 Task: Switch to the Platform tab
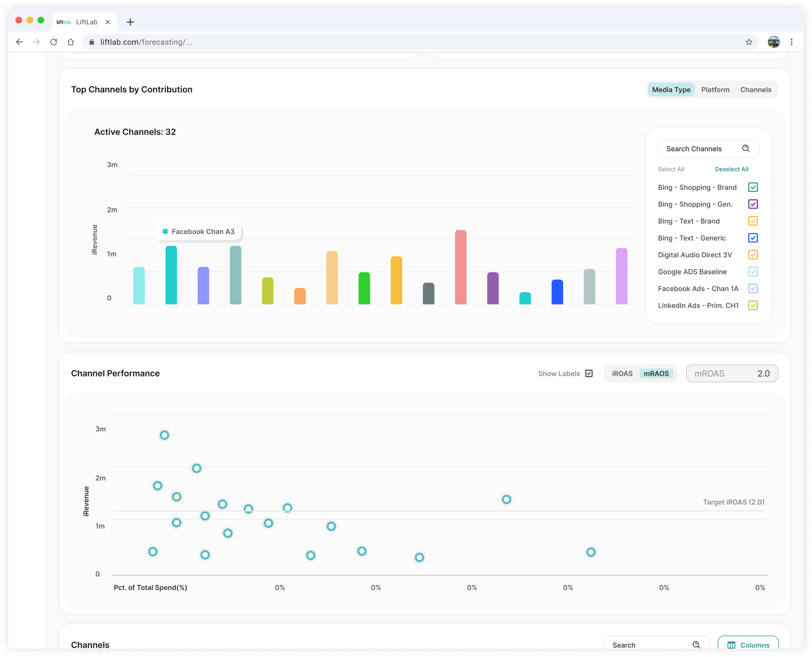pos(715,90)
